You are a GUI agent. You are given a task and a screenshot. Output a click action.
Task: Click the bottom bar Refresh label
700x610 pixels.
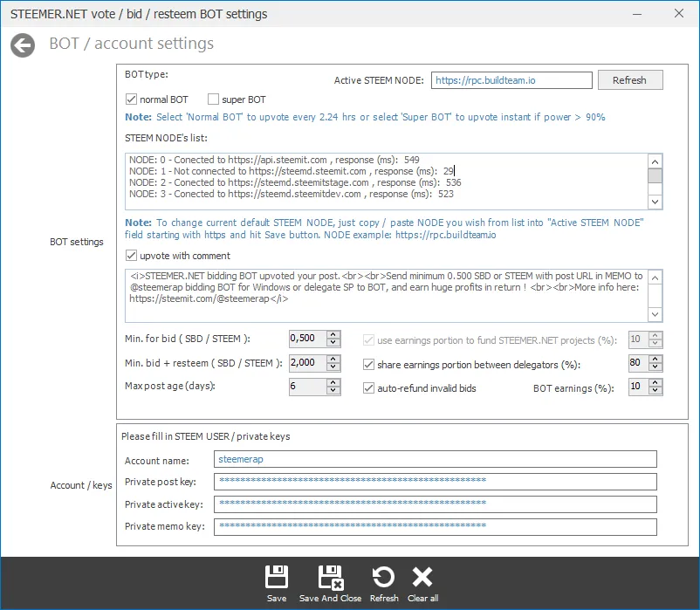384,599
